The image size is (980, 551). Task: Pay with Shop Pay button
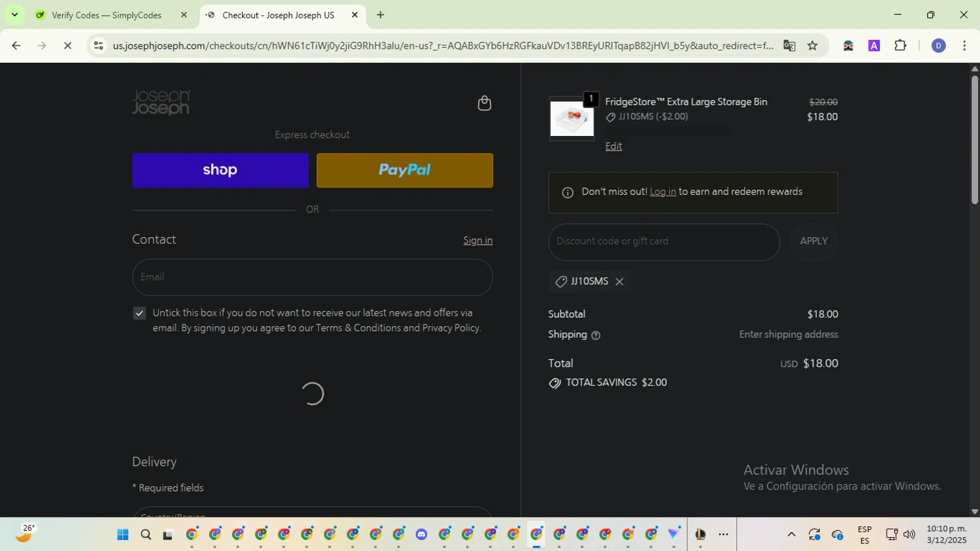[220, 171]
